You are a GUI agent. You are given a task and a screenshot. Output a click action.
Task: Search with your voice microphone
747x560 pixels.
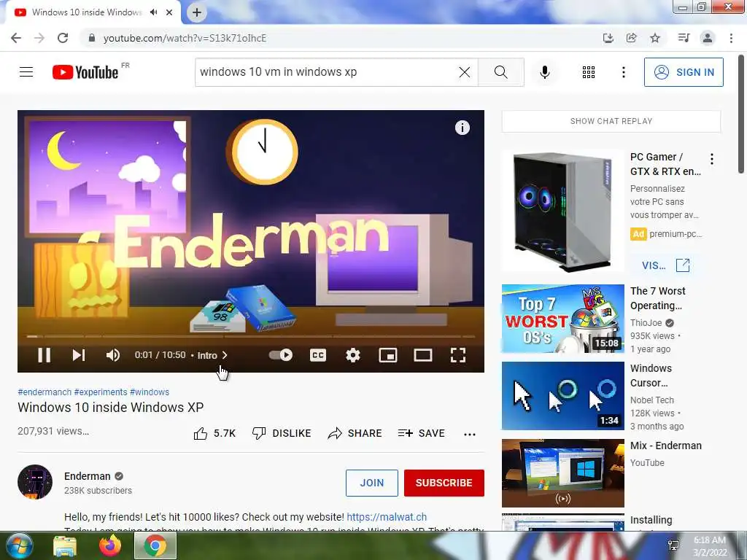tap(545, 72)
